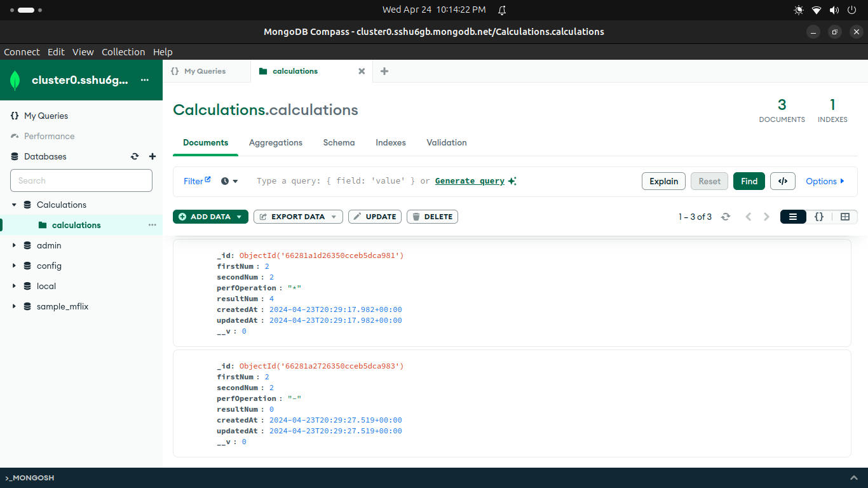Viewport: 868px width, 488px height.
Task: Focus the database Search field
Action: 81,180
